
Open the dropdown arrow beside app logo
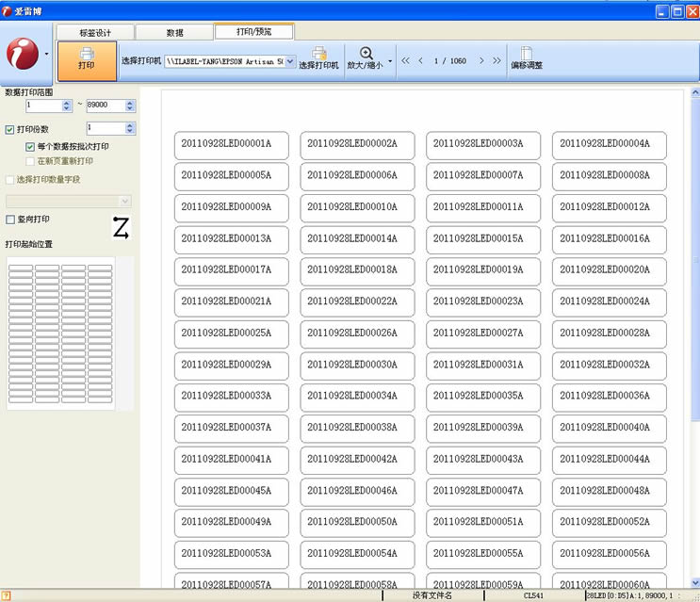[46, 54]
